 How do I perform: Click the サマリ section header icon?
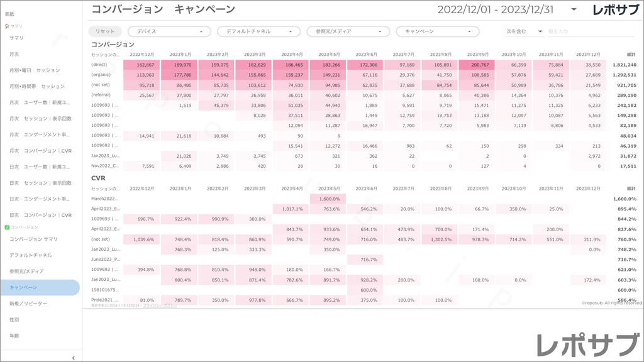click(7, 26)
